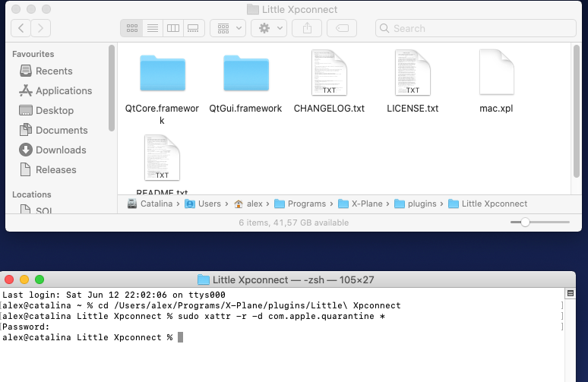This screenshot has width=588, height=382.
Task: Click X-Plane in the path bar
Action: (360, 204)
